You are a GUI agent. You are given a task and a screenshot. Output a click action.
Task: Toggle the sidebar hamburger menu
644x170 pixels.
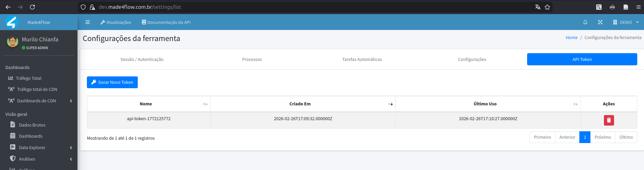click(88, 22)
